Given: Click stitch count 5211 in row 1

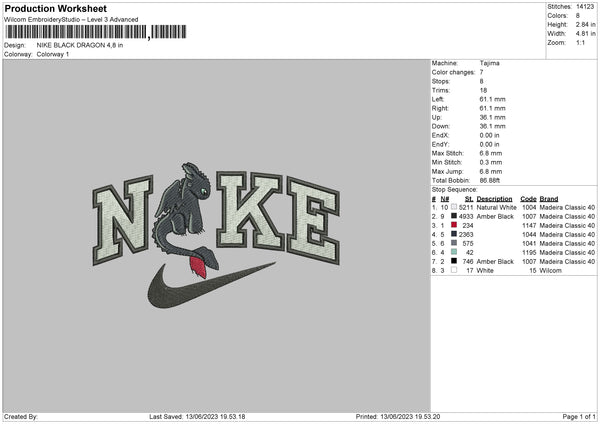Looking at the screenshot, I should pos(466,207).
